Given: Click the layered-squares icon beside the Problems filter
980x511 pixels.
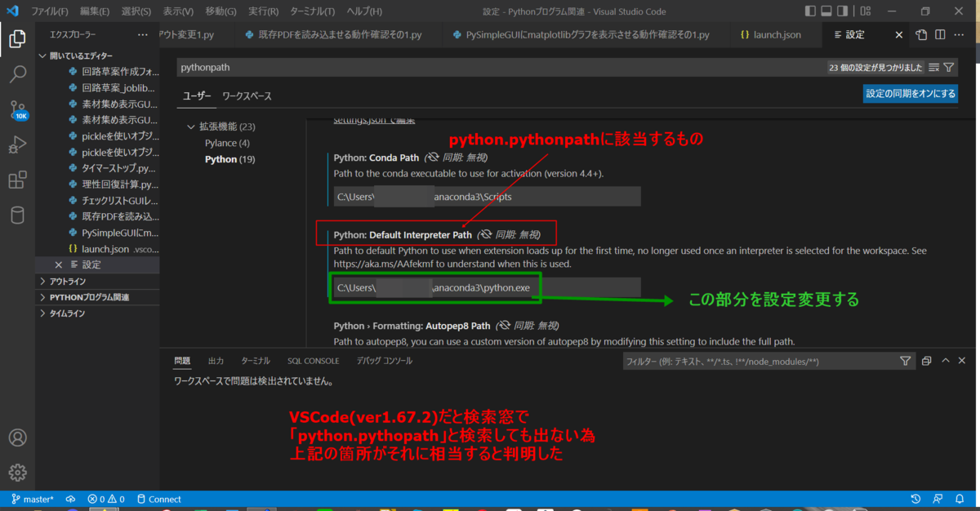Looking at the screenshot, I should pyautogui.click(x=927, y=361).
